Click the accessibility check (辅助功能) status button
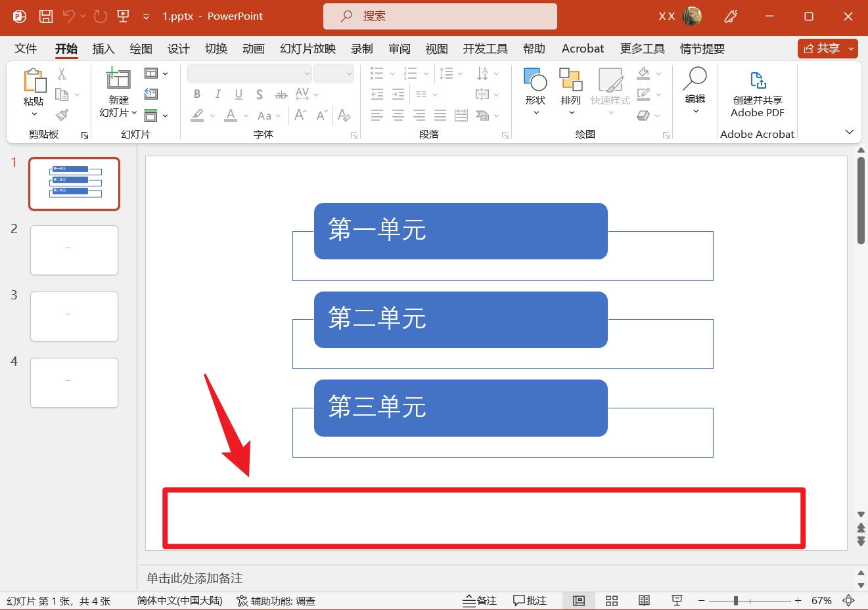The image size is (868, 610). pos(276,601)
